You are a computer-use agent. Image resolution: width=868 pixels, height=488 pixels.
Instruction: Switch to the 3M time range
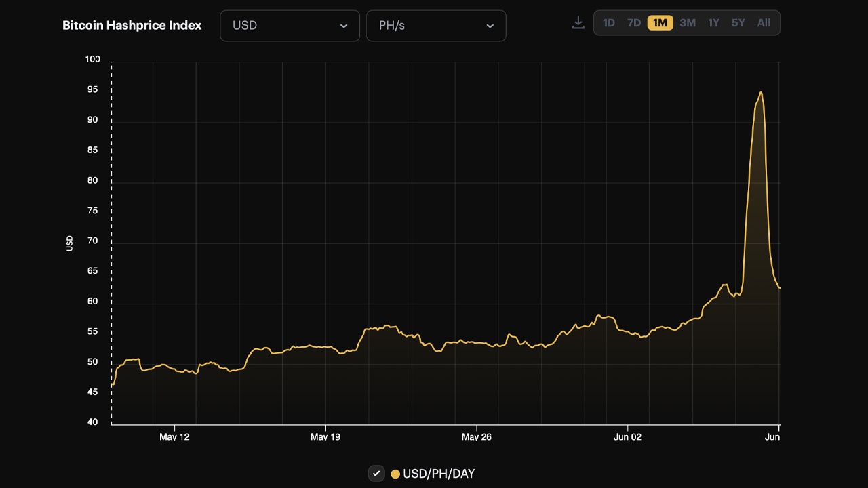(687, 22)
